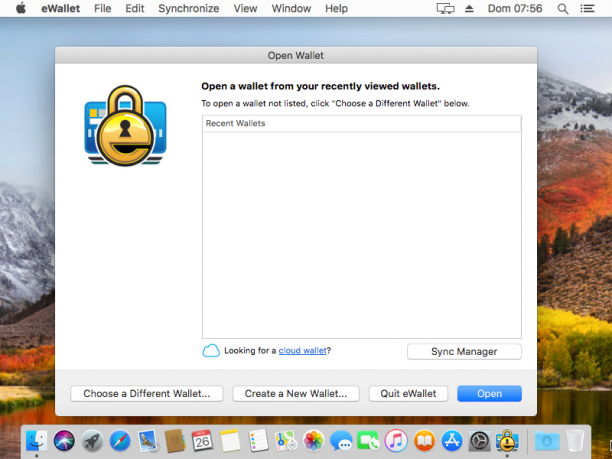612x459 pixels.
Task: Click the blue Open button
Action: point(489,393)
